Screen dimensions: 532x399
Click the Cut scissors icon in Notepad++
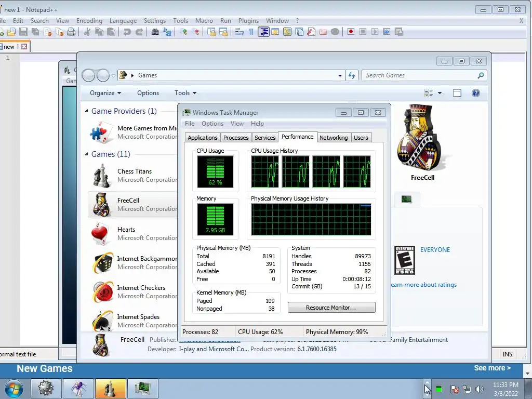click(x=87, y=32)
